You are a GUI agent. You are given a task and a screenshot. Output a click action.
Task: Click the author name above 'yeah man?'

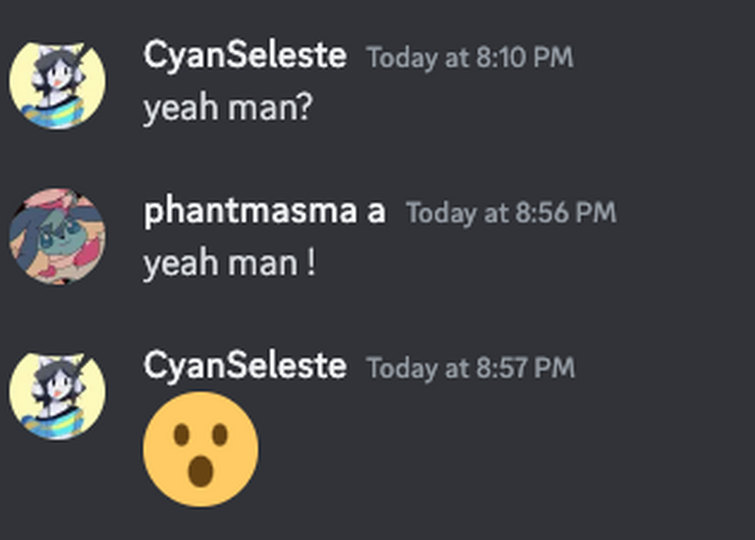coord(245,55)
